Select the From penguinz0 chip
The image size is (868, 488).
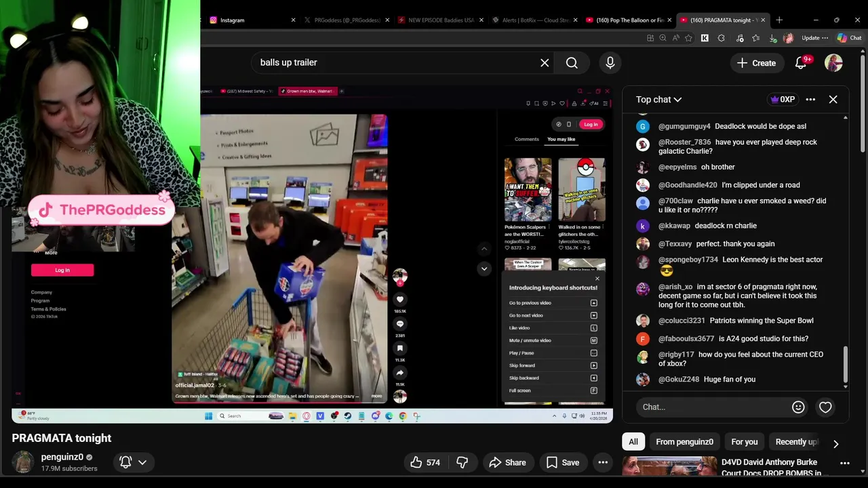point(684,442)
